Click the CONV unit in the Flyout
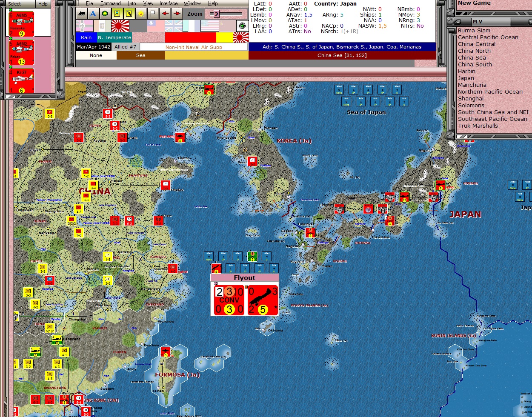 [x=229, y=300]
